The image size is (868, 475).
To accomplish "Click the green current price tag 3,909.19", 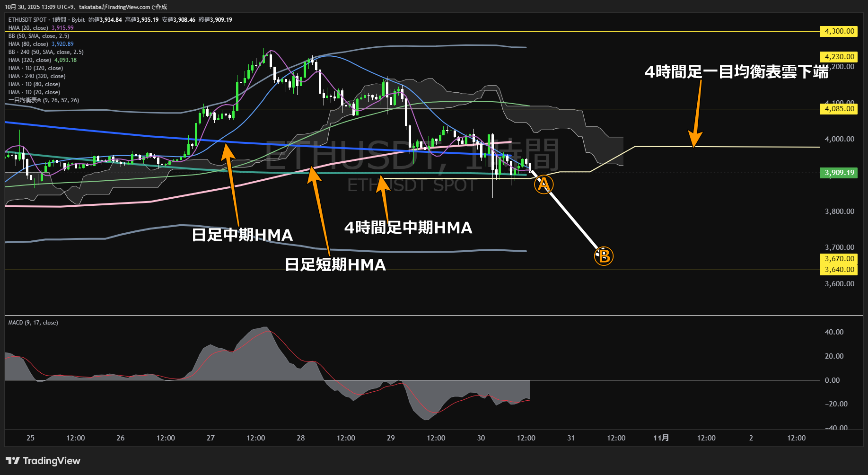I will [x=839, y=173].
